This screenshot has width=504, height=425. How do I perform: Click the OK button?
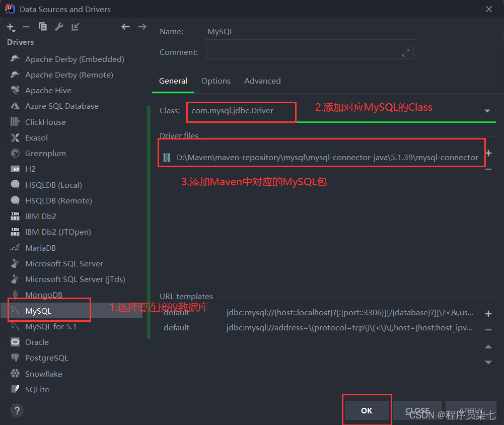[367, 410]
